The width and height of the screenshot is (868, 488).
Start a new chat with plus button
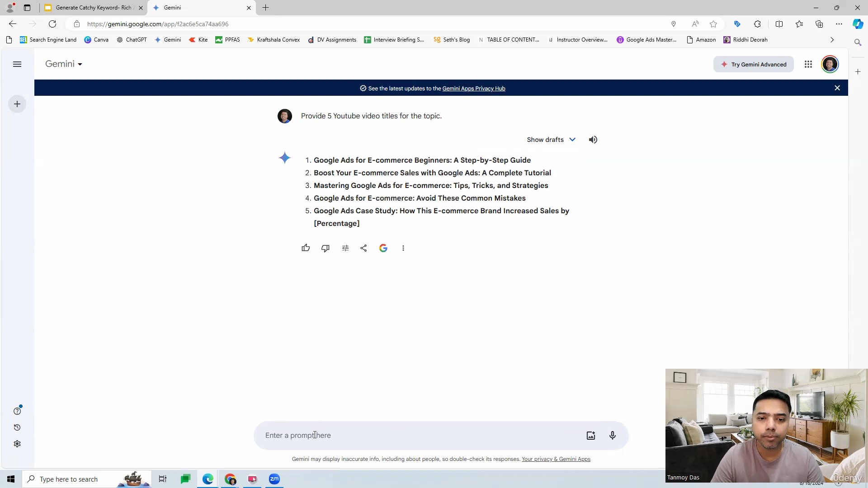(x=17, y=104)
